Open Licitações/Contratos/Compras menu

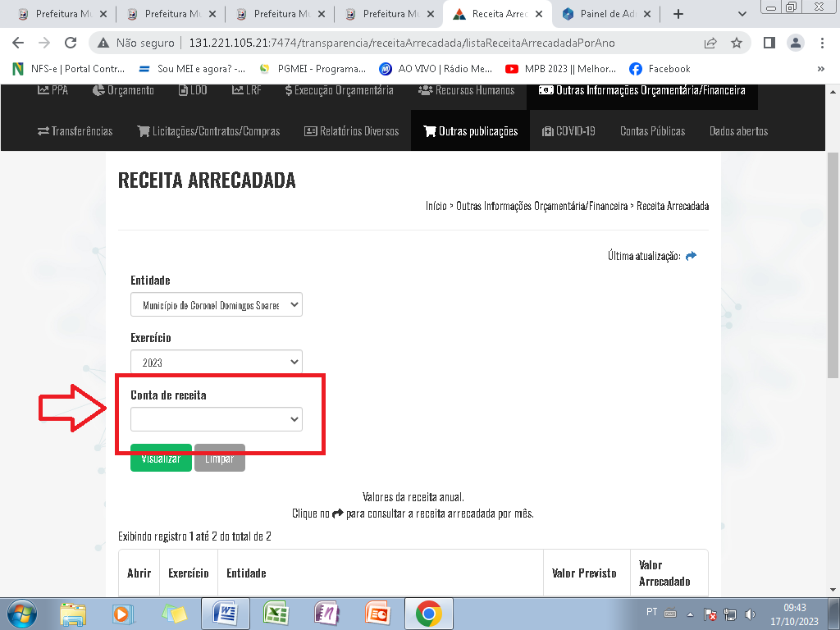coord(208,131)
